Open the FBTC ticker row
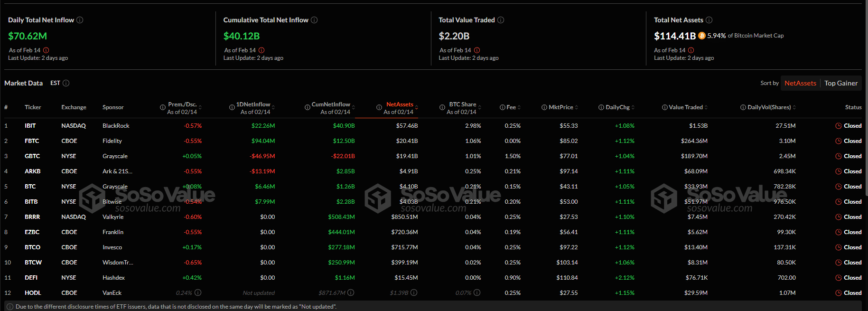Viewport: 868px width, 311px height. (x=433, y=141)
